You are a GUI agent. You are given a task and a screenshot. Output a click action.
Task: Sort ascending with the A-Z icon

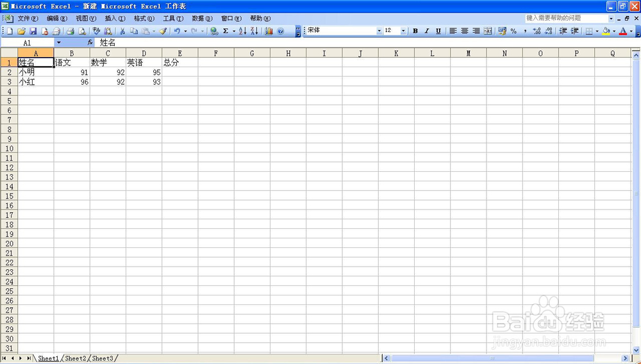pyautogui.click(x=242, y=31)
